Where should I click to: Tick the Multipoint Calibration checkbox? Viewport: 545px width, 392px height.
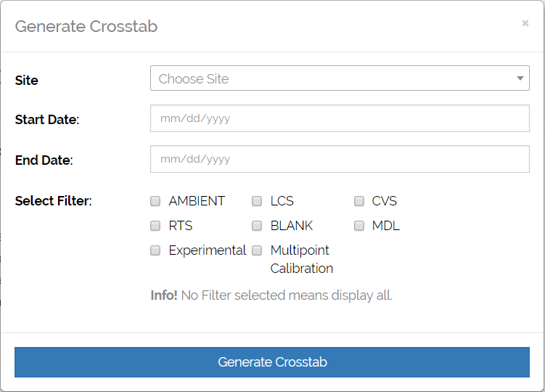pos(257,250)
